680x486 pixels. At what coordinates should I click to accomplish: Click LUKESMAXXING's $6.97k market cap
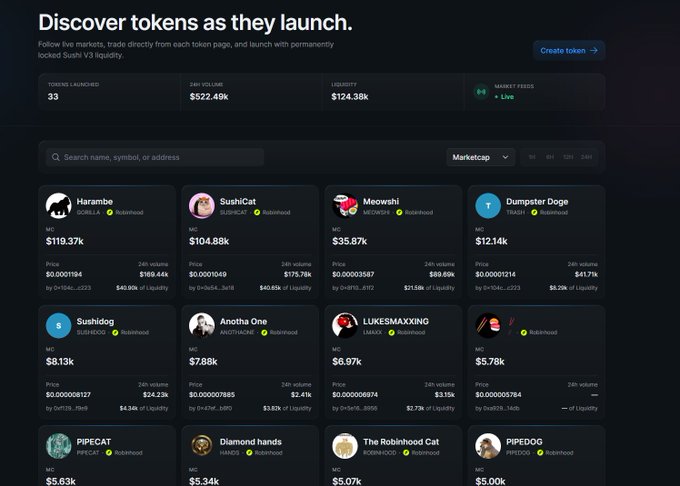tap(347, 362)
